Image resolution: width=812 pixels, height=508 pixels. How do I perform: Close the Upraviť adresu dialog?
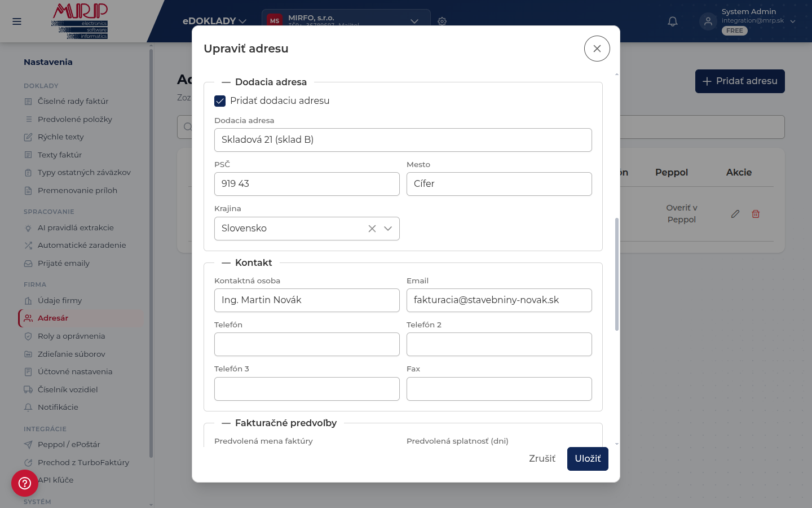tap(597, 49)
